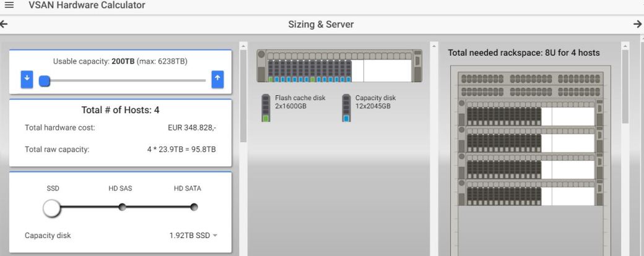Click the single server chassis illustration
This screenshot has height=256, width=644.
click(x=339, y=66)
